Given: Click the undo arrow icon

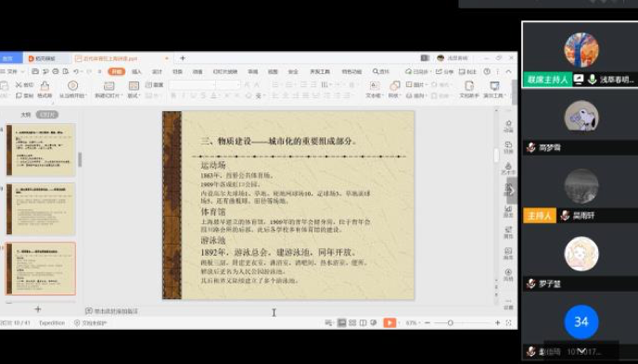Looking at the screenshot, I should 76,71.
